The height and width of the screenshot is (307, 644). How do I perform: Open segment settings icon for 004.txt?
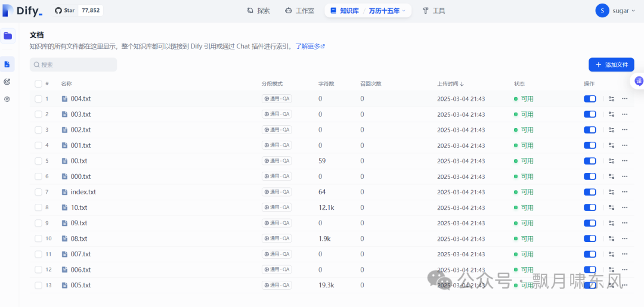(x=612, y=99)
